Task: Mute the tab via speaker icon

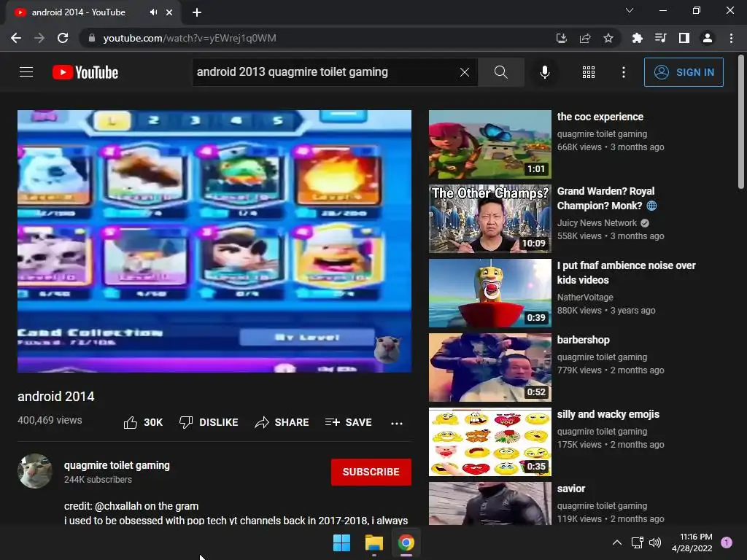Action: point(153,12)
